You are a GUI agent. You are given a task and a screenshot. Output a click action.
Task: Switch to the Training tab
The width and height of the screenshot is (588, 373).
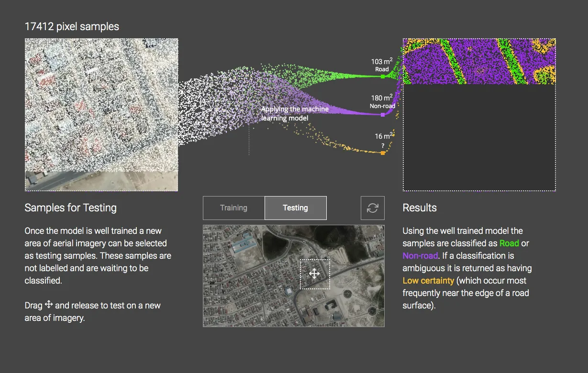pyautogui.click(x=233, y=208)
